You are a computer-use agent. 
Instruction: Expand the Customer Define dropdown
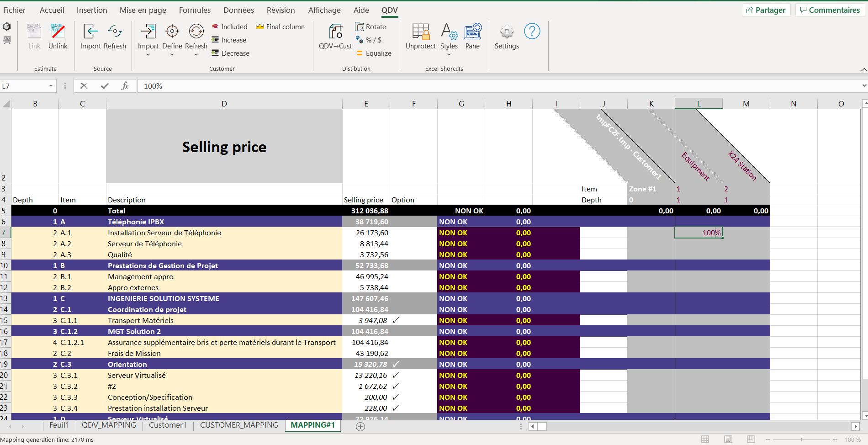pyautogui.click(x=172, y=54)
